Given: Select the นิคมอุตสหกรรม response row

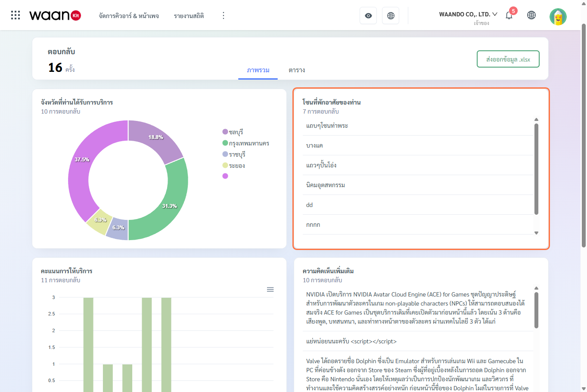Looking at the screenshot, I should 418,185.
